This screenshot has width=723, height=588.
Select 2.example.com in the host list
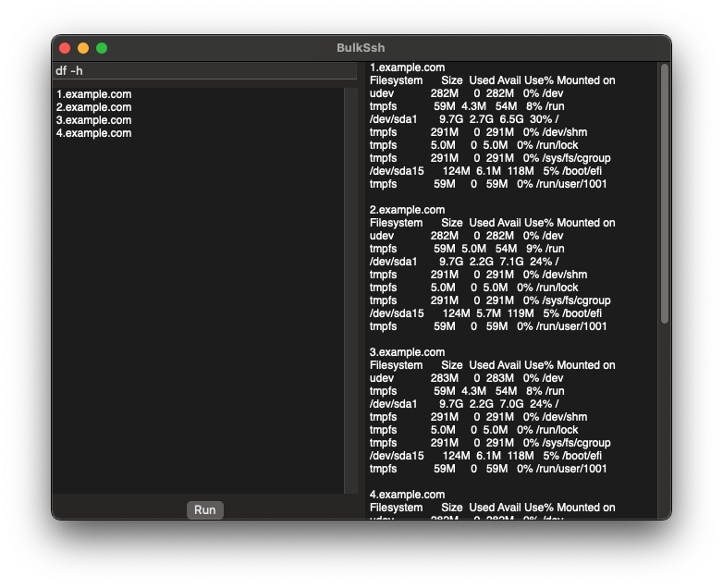94,107
